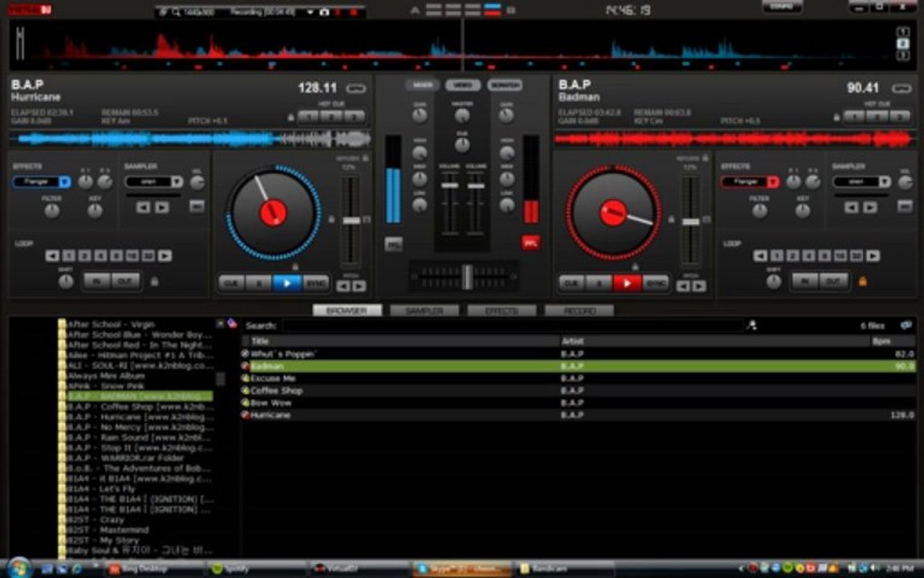
Task: Sync the left deck tempo
Action: 316,283
